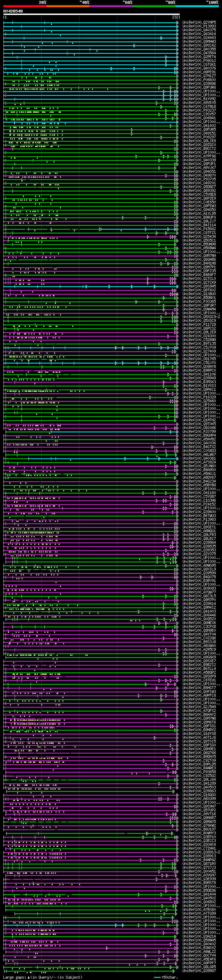Image resolution: width=222 pixels, height=980 pixels.
Task: Select the red ~20% identity legend segment
Action: click(x=25, y=6)
